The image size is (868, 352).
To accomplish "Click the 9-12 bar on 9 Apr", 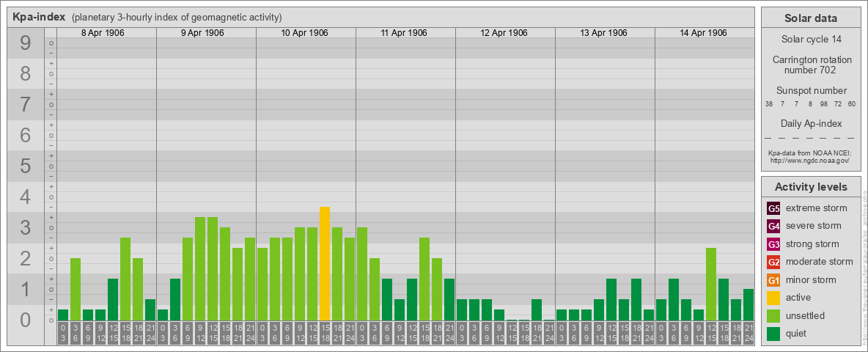I will (x=200, y=268).
